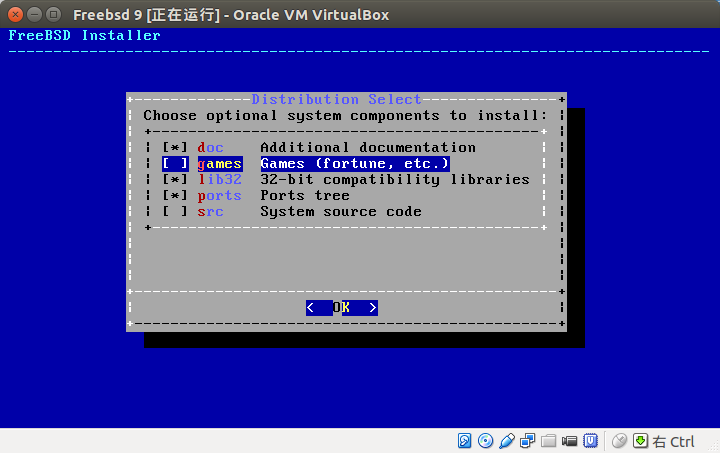
Task: Open the hard disk activity indicator
Action: pyautogui.click(x=464, y=441)
